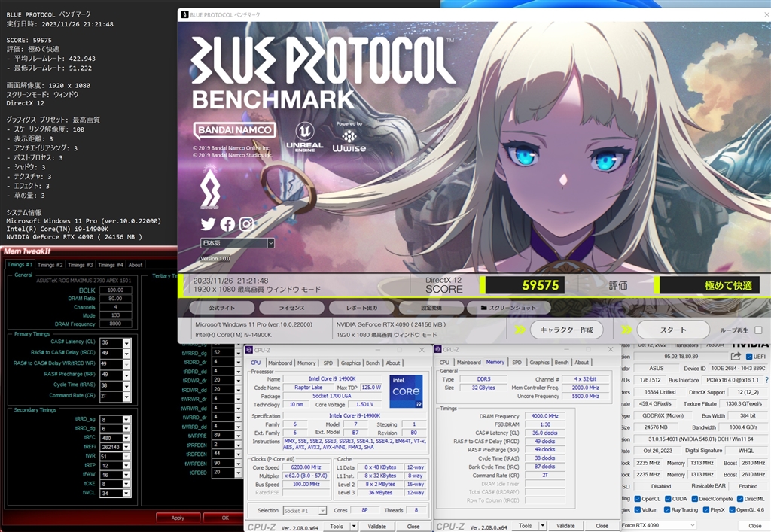The image size is (771, 532).
Task: Click the Apply button in MemTweakIt
Action: pos(178,518)
